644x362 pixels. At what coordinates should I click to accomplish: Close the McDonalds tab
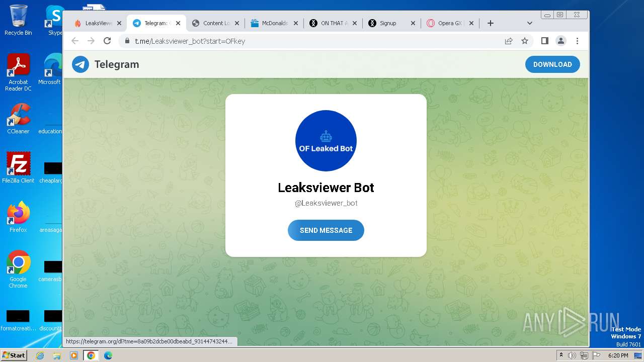click(296, 23)
